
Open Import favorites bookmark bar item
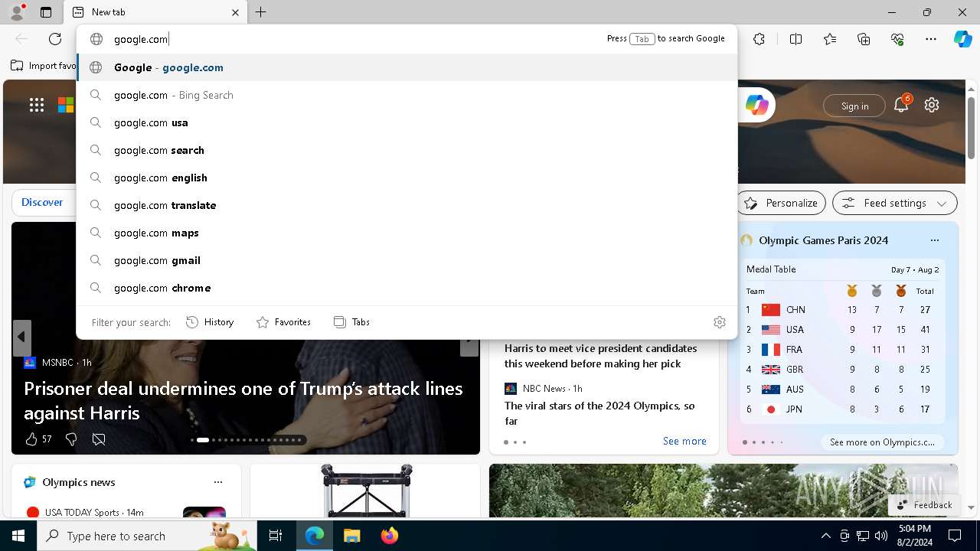tap(44, 66)
